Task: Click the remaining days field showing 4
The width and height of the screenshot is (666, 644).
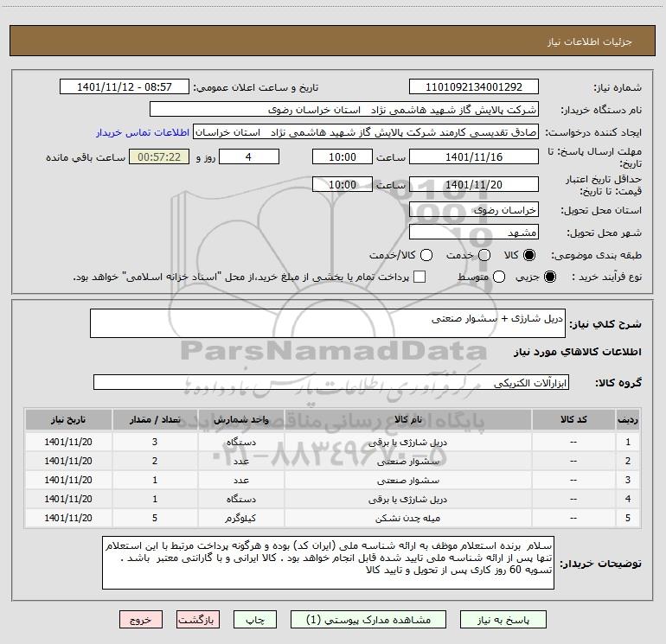Action: click(249, 156)
